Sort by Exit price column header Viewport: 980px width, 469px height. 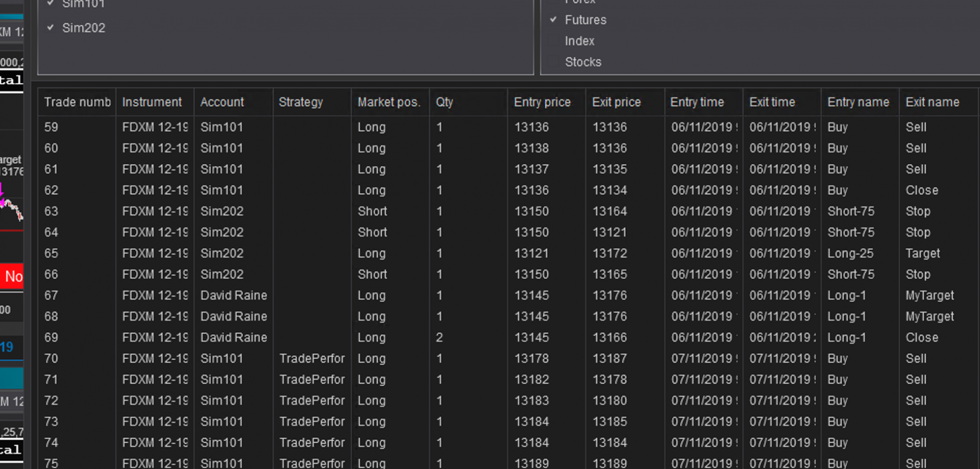point(626,102)
